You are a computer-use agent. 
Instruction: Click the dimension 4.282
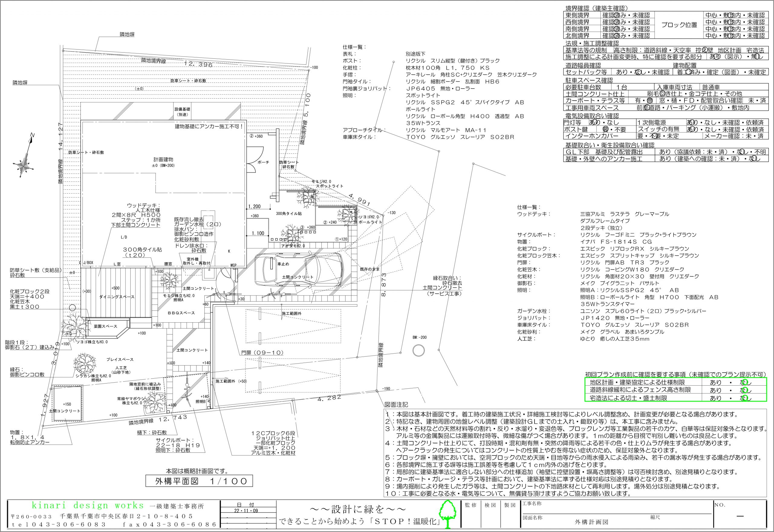click(329, 398)
